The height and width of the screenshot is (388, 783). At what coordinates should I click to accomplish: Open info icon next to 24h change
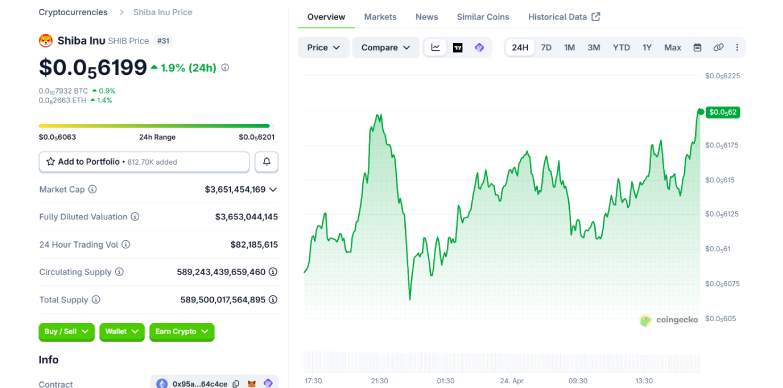click(x=225, y=67)
